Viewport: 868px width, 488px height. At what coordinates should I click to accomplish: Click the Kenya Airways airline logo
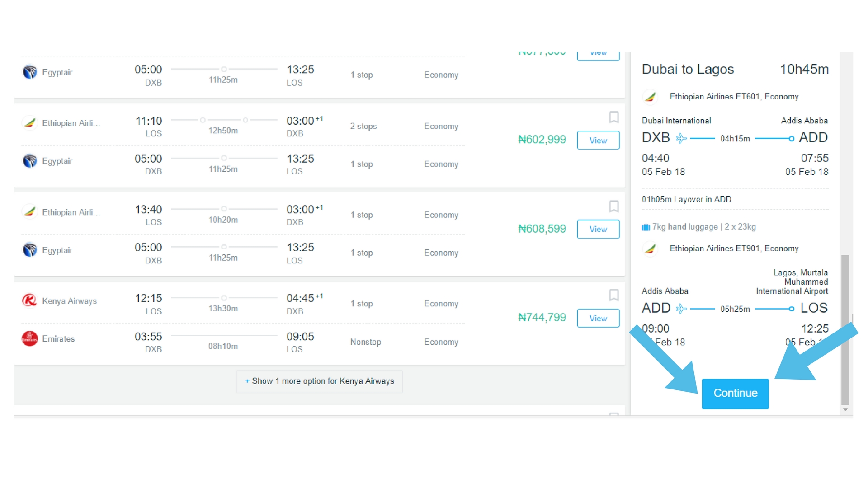[29, 300]
